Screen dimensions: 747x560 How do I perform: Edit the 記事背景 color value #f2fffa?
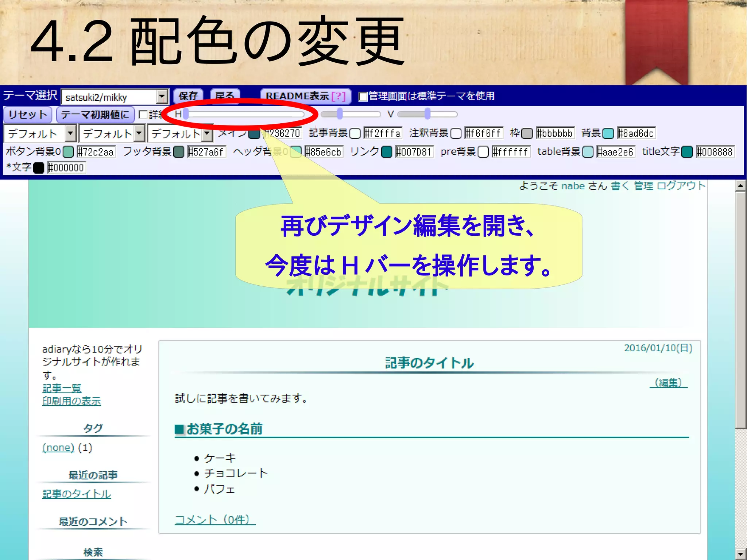pyautogui.click(x=383, y=134)
